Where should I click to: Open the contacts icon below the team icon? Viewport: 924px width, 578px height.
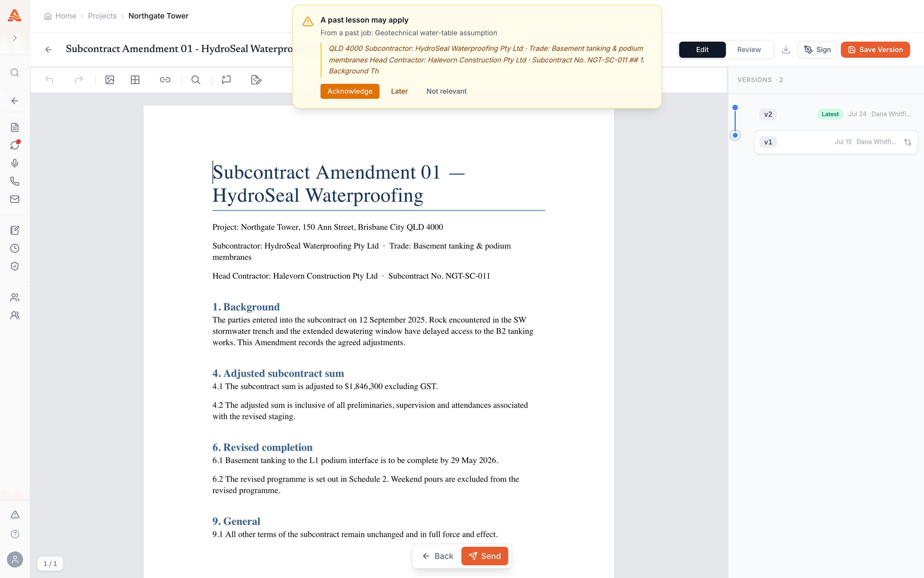coord(15,315)
